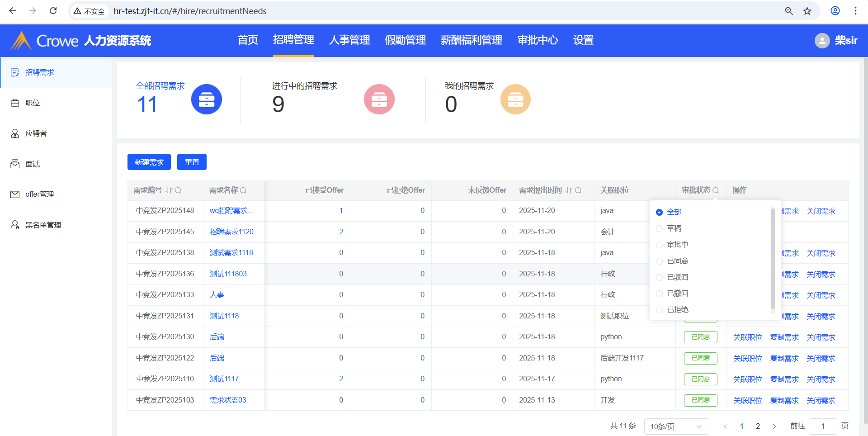Click the user avatar icon beside 柴sir

click(822, 41)
